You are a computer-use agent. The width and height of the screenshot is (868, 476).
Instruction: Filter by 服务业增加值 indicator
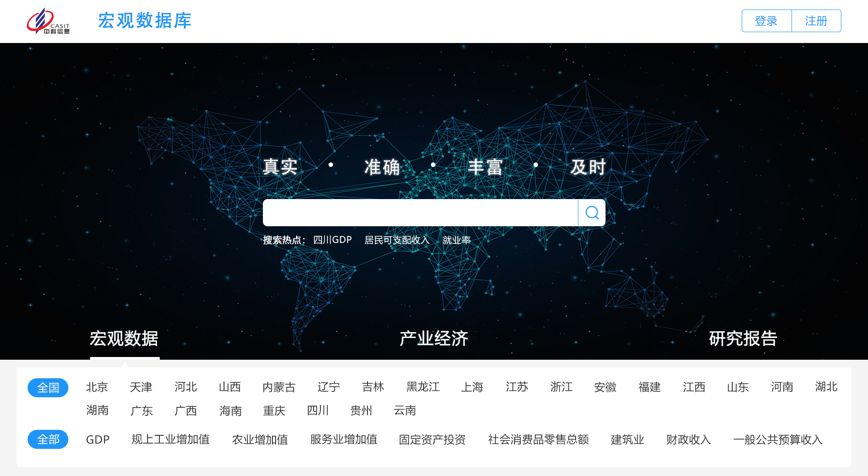coord(343,440)
